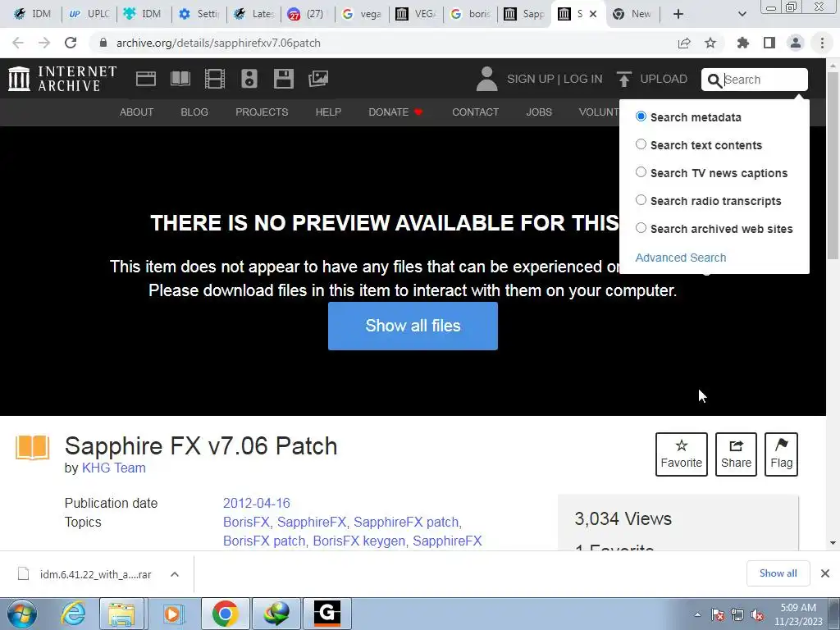Click SIGN UP in the header

click(531, 79)
